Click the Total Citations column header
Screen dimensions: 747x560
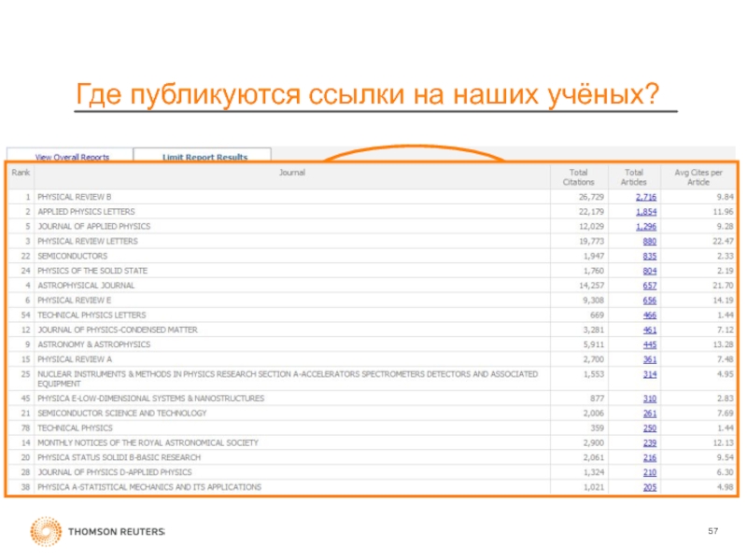pyautogui.click(x=578, y=177)
